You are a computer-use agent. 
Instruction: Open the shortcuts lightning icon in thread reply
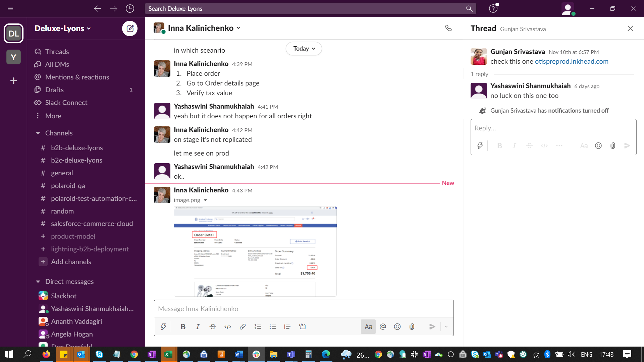click(x=480, y=145)
